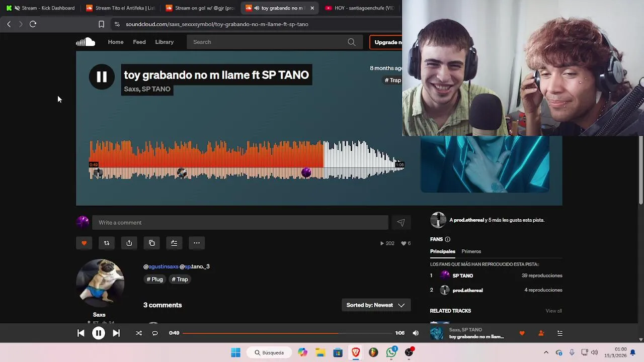Click the waveform to seek playback
This screenshot has width=644, height=362.
point(247,160)
